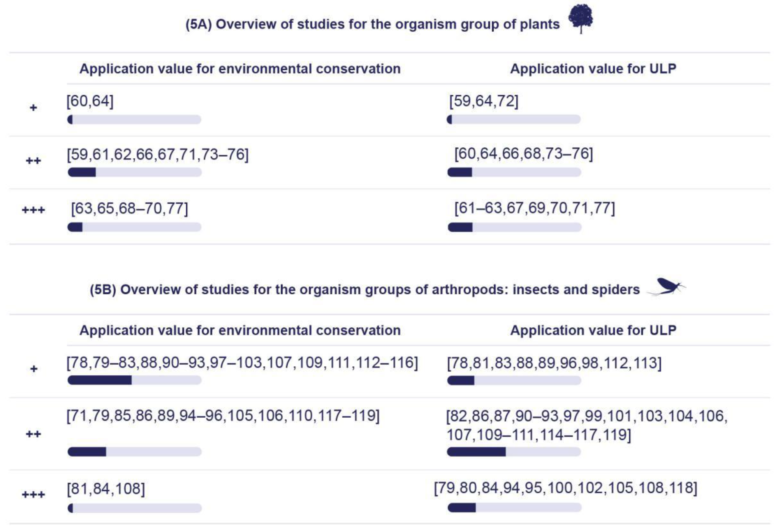Click the triple plus symbol in the plants table
The height and width of the screenshot is (532, 778).
(33, 211)
